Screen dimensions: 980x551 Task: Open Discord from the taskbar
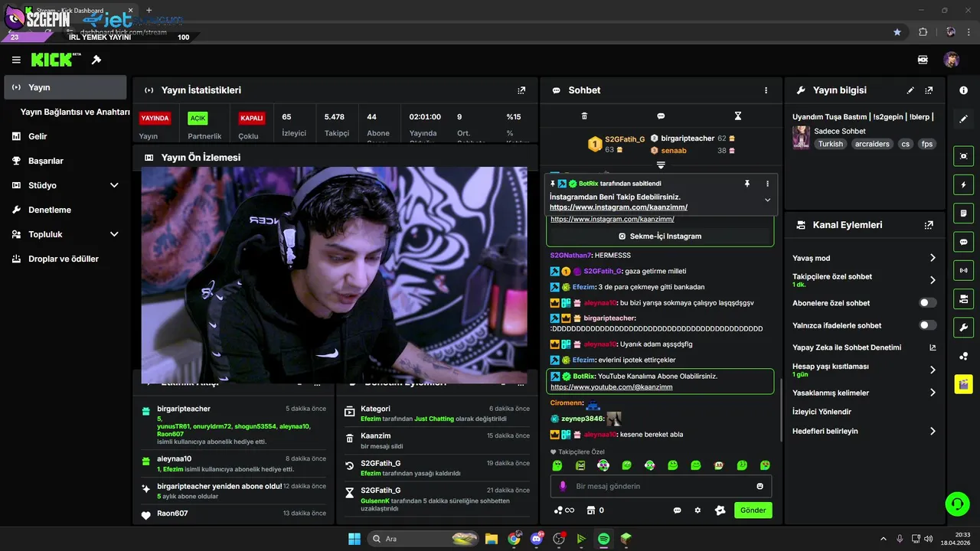click(x=536, y=539)
